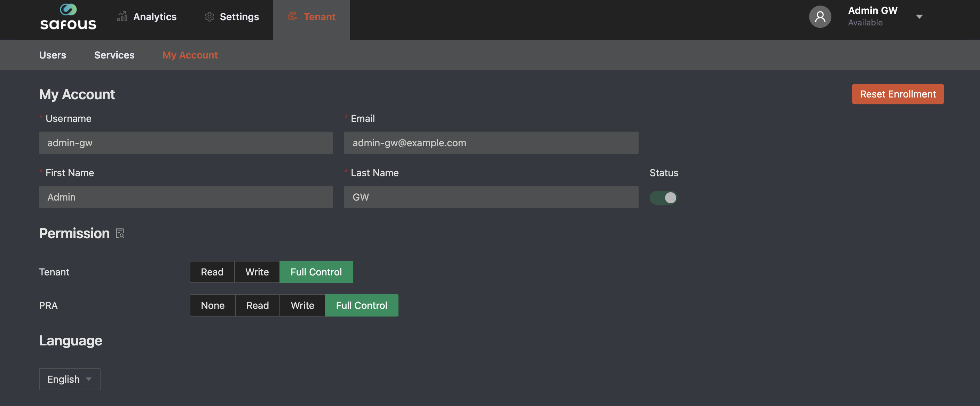Click the Safous logo
This screenshot has height=406, width=980.
coord(68,17)
